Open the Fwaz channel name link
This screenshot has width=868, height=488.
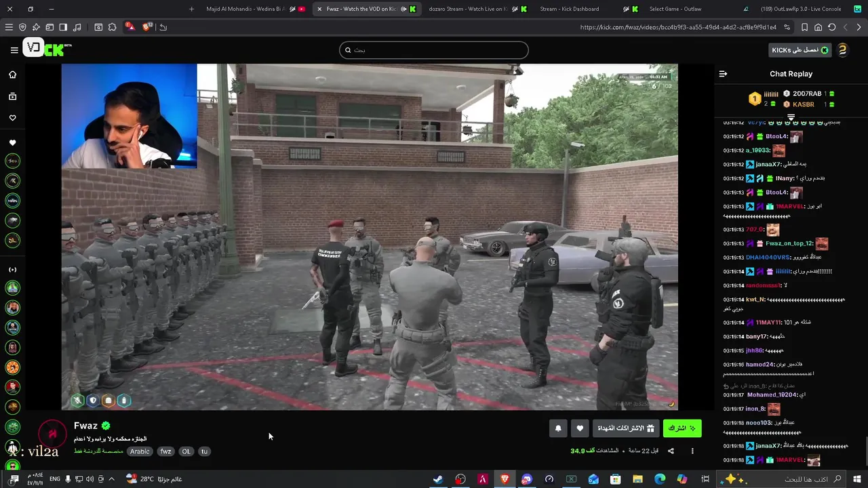click(x=85, y=426)
